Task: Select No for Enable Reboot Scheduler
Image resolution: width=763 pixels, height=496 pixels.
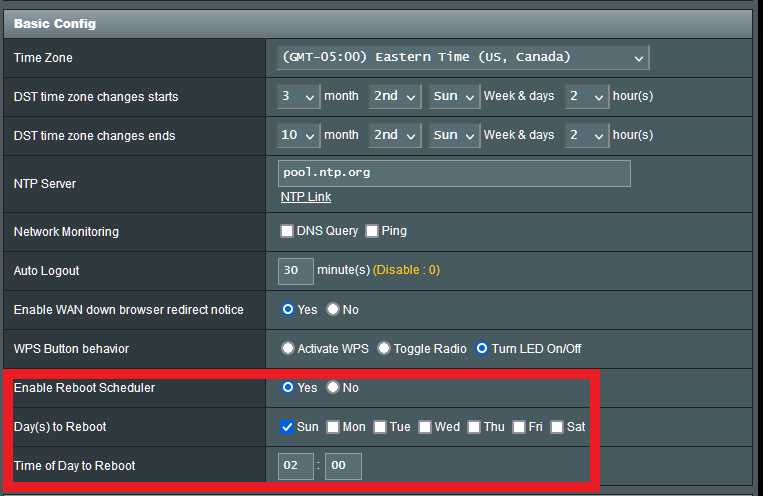Action: (x=333, y=388)
